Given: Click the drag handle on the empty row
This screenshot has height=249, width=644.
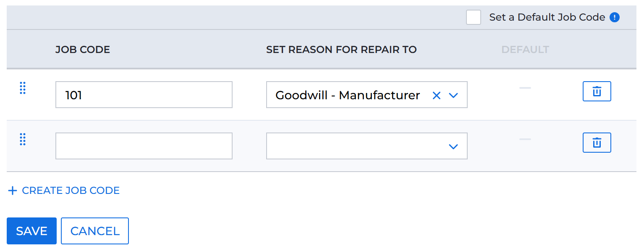Looking at the screenshot, I should (23, 140).
